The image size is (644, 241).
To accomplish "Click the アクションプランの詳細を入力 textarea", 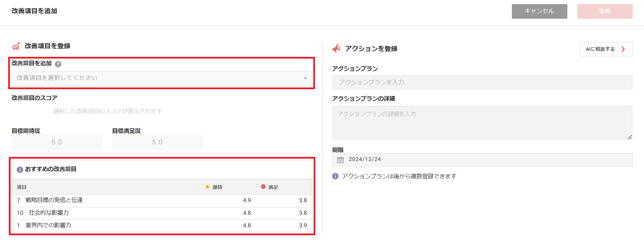I will (482, 123).
